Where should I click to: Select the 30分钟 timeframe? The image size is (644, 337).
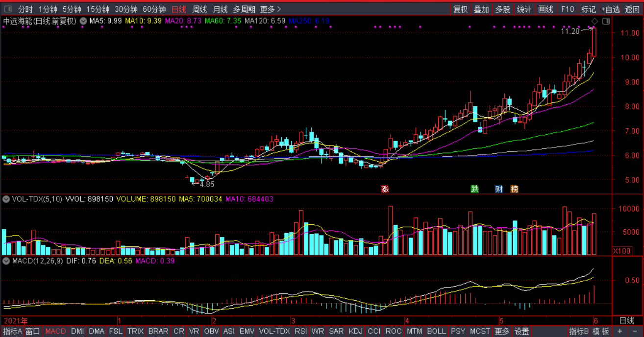pyautogui.click(x=126, y=9)
